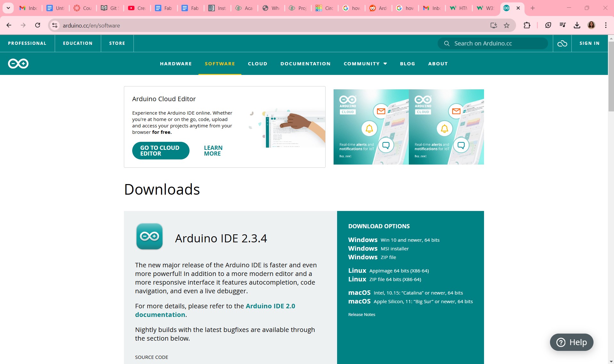Viewport: 614px width, 364px height.
Task: Open the Cloud menu item
Action: click(257, 64)
